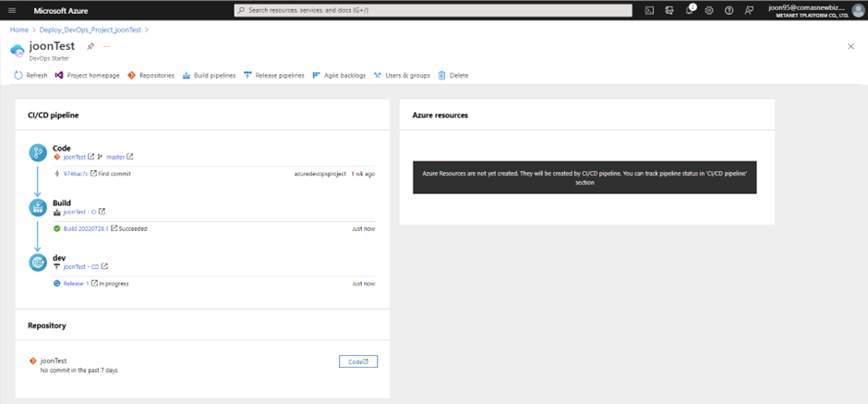Open the Azure portal hamburger menu
The width and height of the screenshot is (868, 404).
point(12,10)
